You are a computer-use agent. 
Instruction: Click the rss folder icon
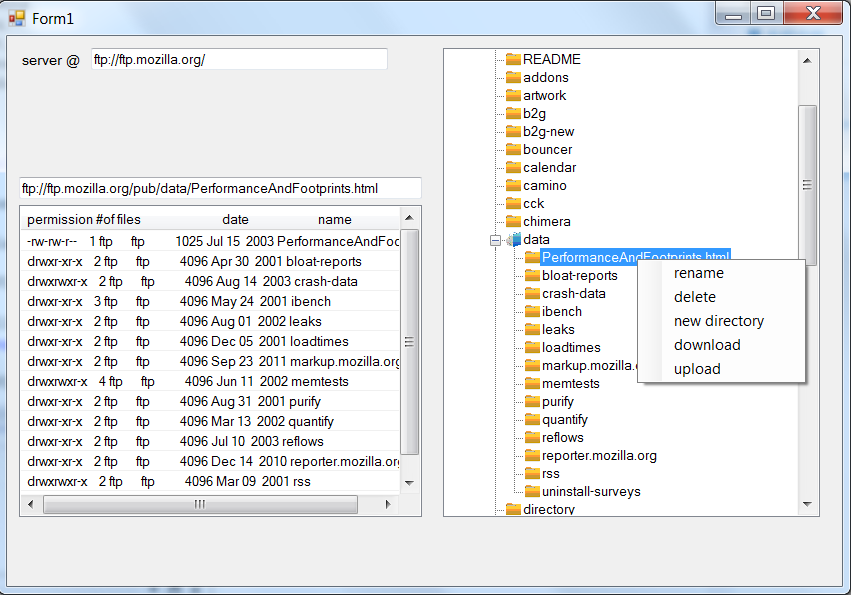coord(532,473)
